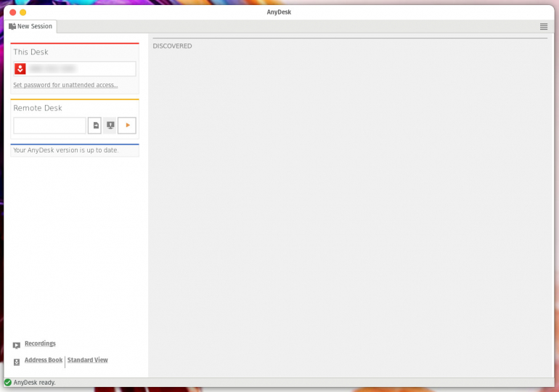Start file transfer with file icon button
Image resolution: width=559 pixels, height=392 pixels.
[95, 126]
